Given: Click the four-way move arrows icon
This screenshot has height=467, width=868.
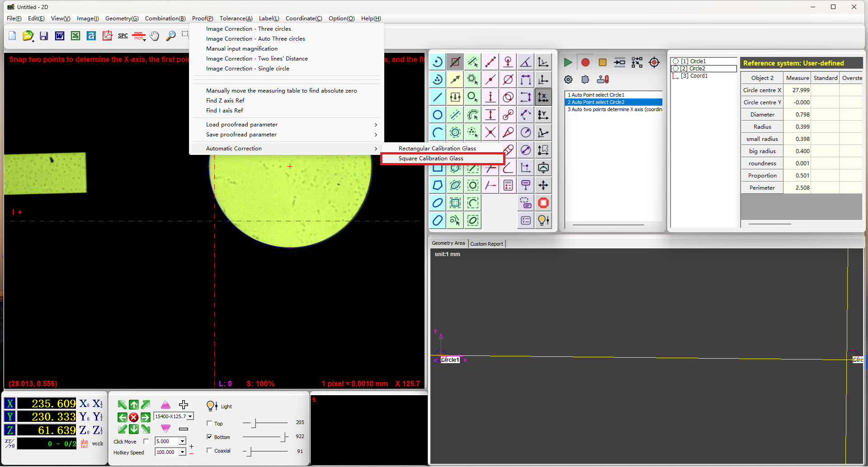Looking at the screenshot, I should click(543, 185).
